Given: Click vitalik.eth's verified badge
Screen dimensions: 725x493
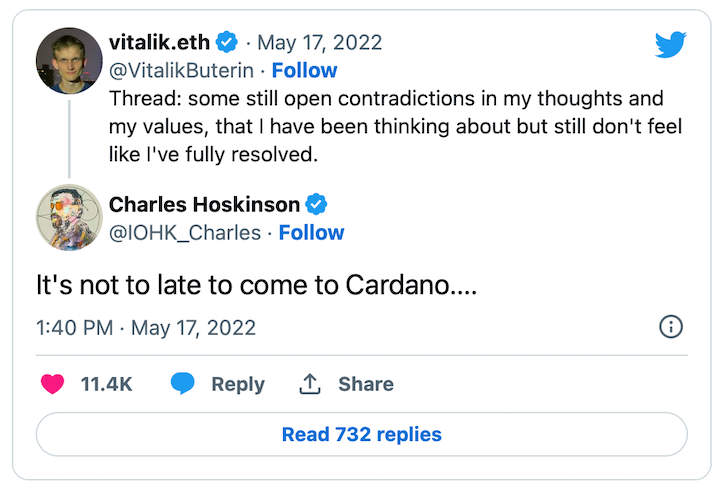Looking at the screenshot, I should pos(228,43).
